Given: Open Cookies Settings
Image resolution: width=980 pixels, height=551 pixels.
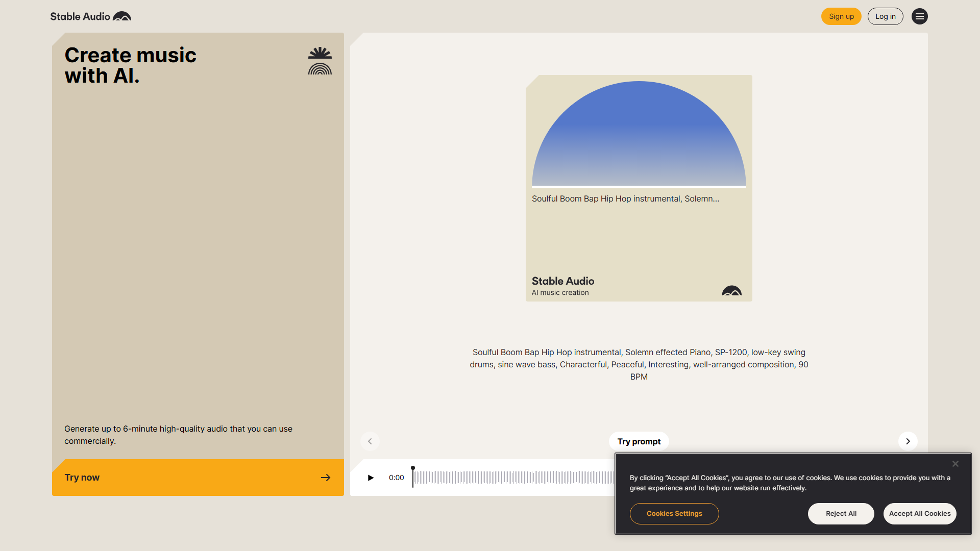Looking at the screenshot, I should pyautogui.click(x=674, y=514).
